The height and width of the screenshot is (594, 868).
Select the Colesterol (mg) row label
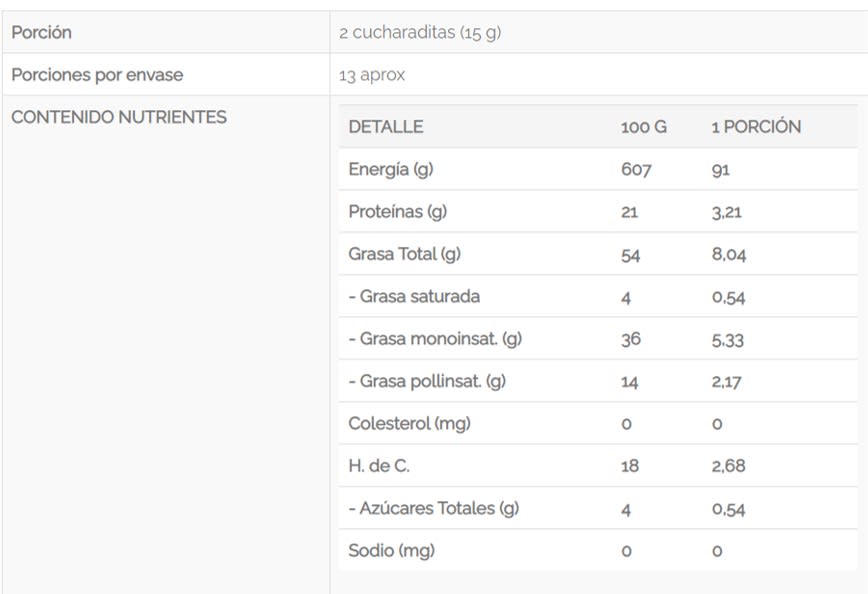pos(409,423)
